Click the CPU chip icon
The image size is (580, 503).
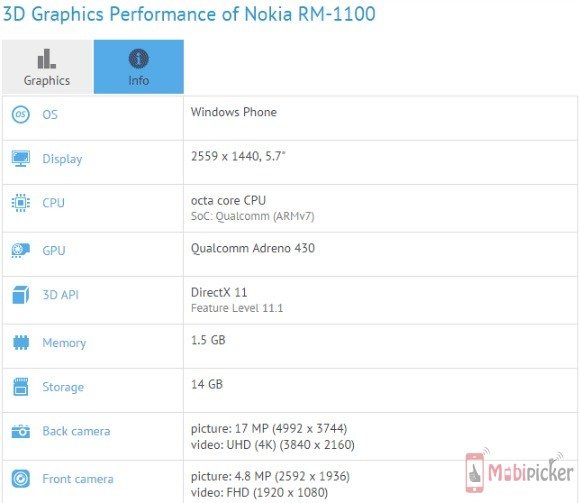21,203
